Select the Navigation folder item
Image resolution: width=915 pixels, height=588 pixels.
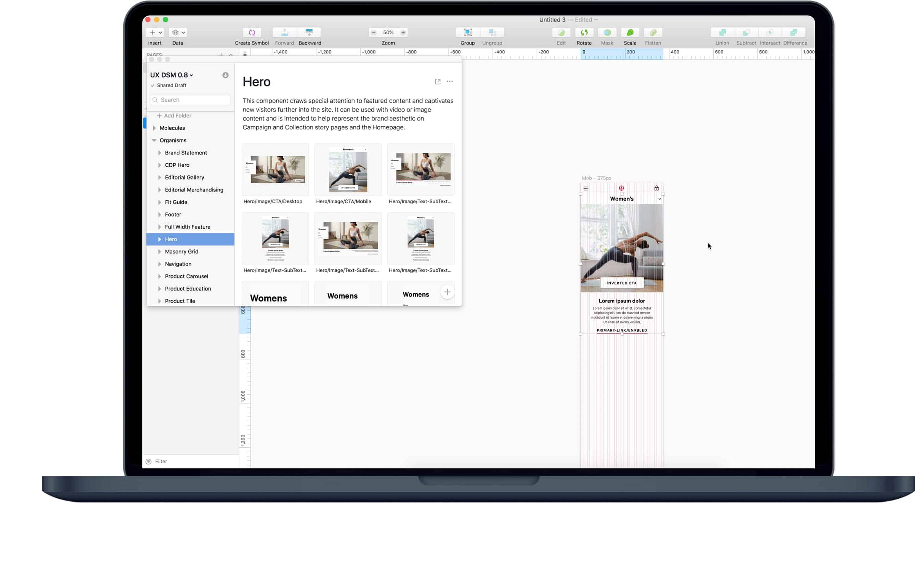pos(178,264)
